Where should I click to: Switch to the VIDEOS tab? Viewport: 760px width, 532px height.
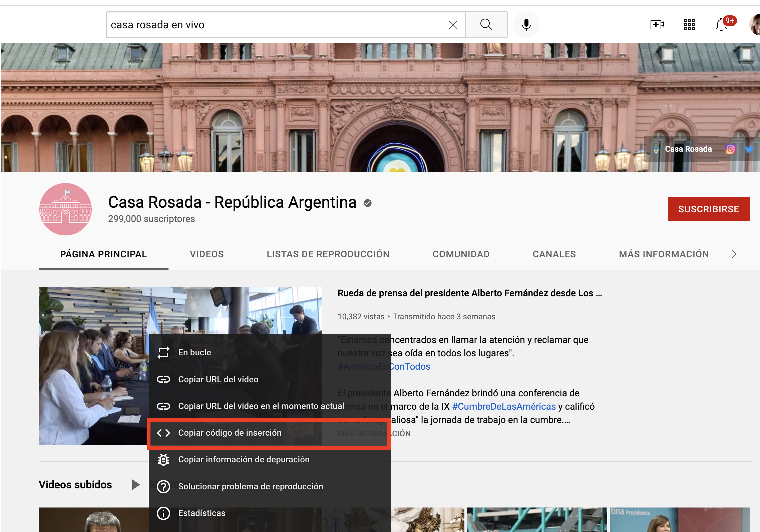coord(207,254)
